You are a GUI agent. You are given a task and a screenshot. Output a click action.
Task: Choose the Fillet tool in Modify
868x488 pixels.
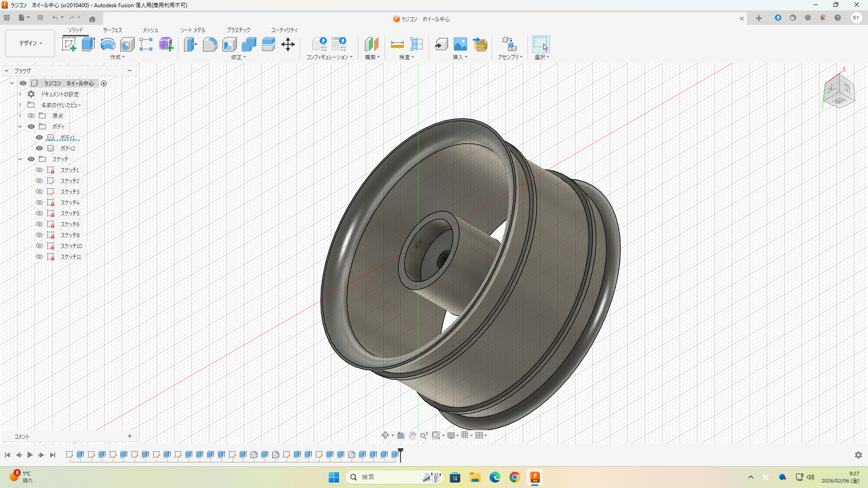210,44
